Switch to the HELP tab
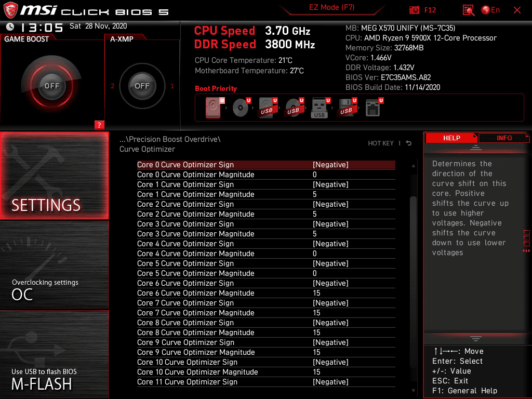532x399 pixels. tap(451, 138)
